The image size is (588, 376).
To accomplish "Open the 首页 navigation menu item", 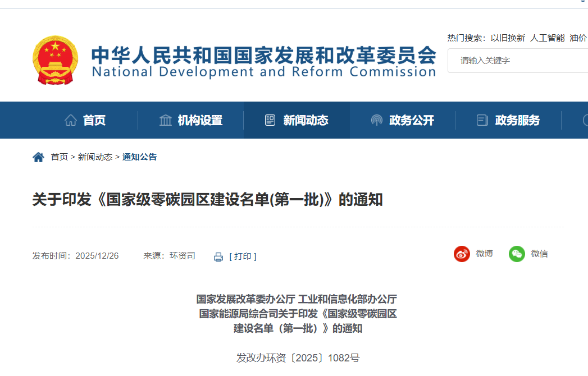I will tap(94, 120).
